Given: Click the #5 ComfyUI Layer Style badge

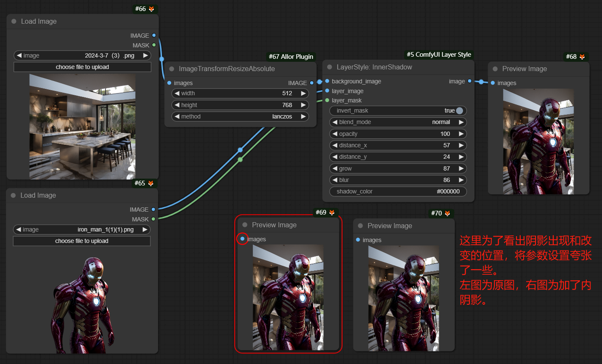Looking at the screenshot, I should click(x=439, y=55).
